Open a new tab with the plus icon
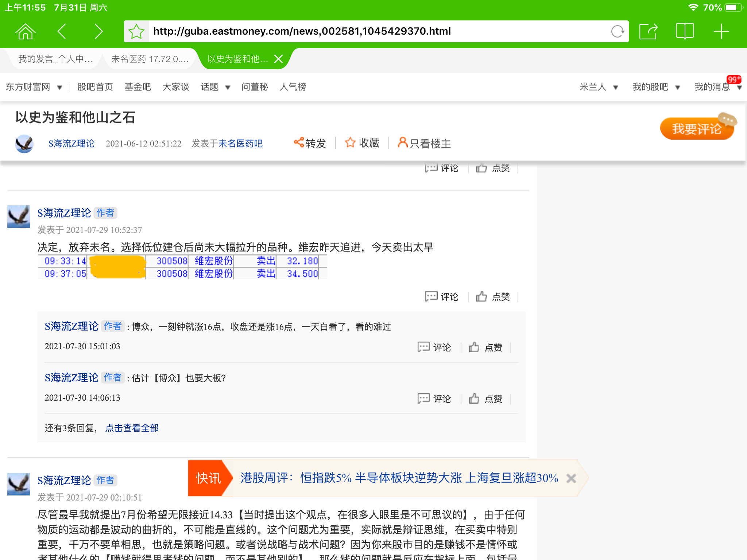 click(721, 31)
